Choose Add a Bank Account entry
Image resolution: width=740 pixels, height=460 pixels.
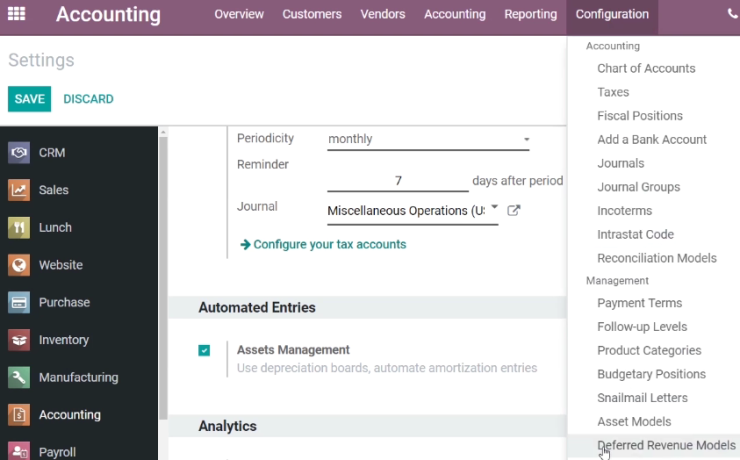click(x=652, y=140)
